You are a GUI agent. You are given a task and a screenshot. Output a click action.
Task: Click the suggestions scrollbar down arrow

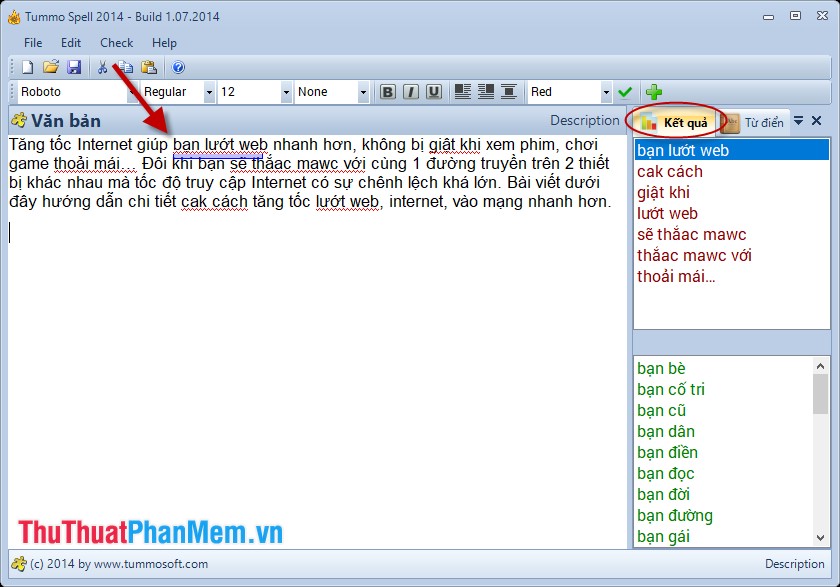click(820, 537)
